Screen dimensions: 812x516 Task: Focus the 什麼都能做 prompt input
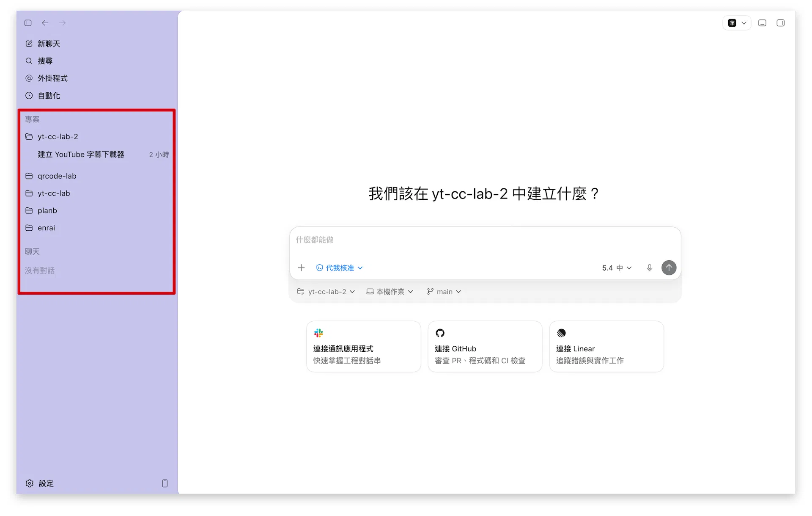[x=485, y=240]
